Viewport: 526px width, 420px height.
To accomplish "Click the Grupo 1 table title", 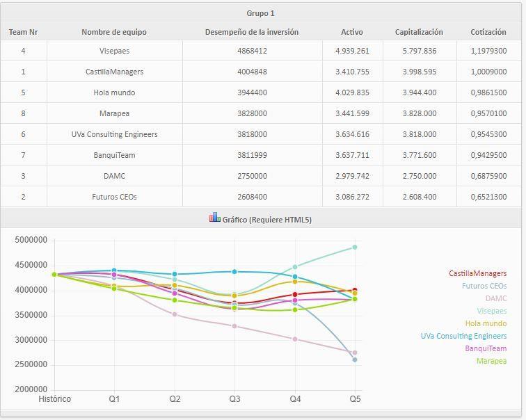I will [261, 13].
